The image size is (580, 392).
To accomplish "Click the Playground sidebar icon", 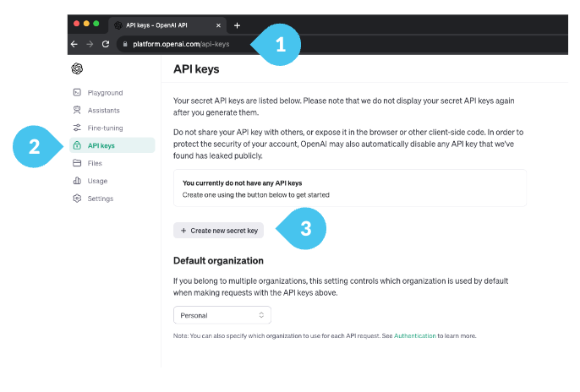I will point(77,92).
